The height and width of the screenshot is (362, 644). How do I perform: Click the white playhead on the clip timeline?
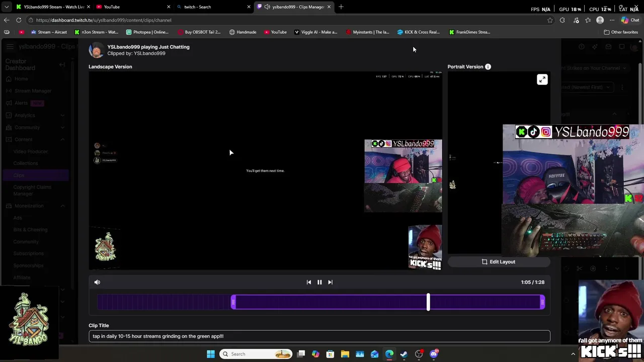(428, 302)
